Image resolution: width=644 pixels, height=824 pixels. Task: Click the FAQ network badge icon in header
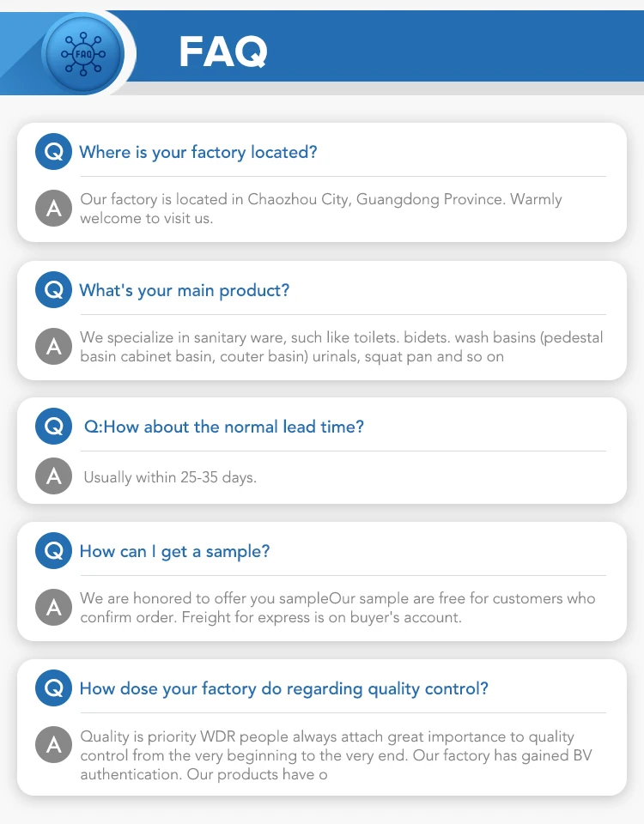83,53
